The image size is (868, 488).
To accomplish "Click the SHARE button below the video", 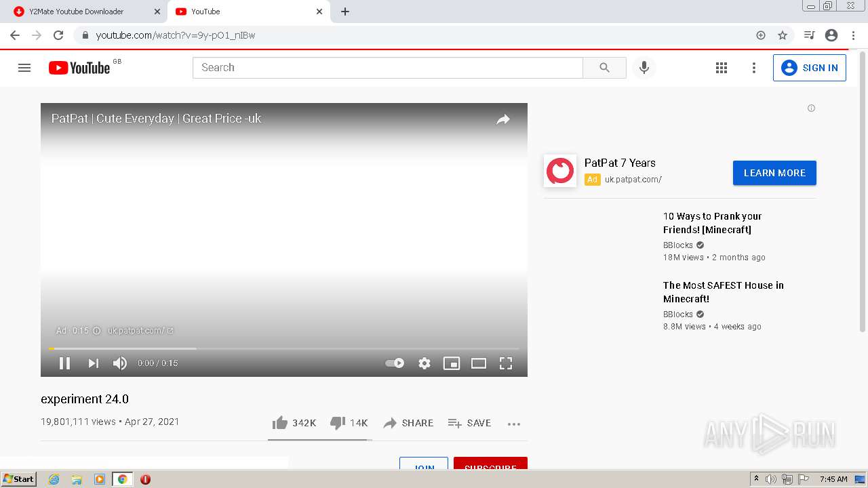I will (408, 423).
